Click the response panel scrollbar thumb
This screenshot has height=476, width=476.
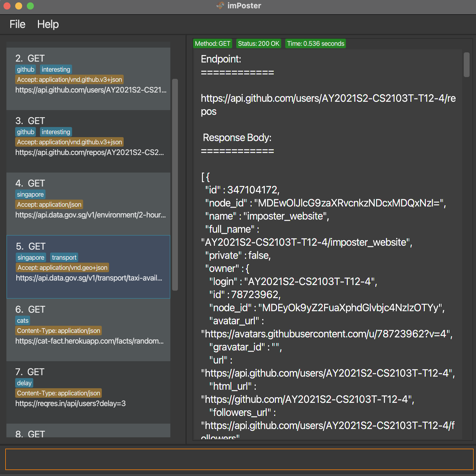tap(466, 65)
